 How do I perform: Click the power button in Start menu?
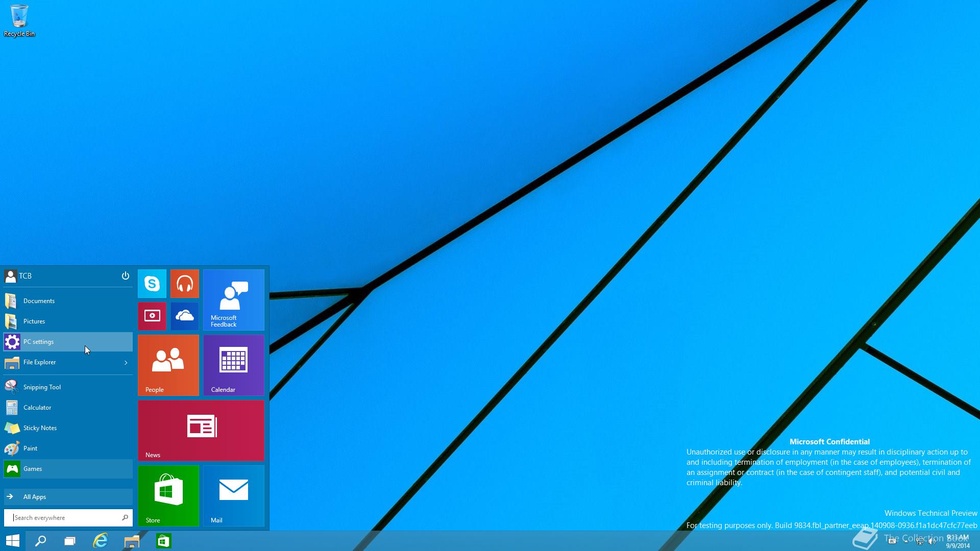[125, 275]
